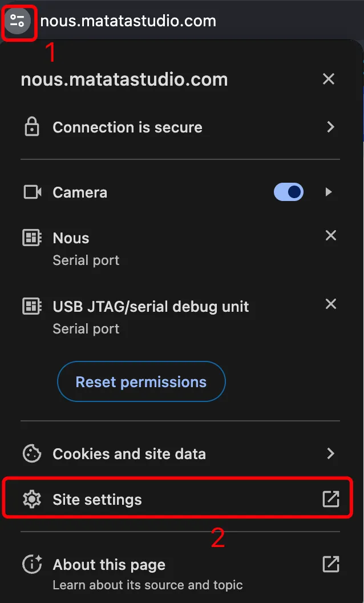Click the Site settings gear icon

(x=32, y=499)
